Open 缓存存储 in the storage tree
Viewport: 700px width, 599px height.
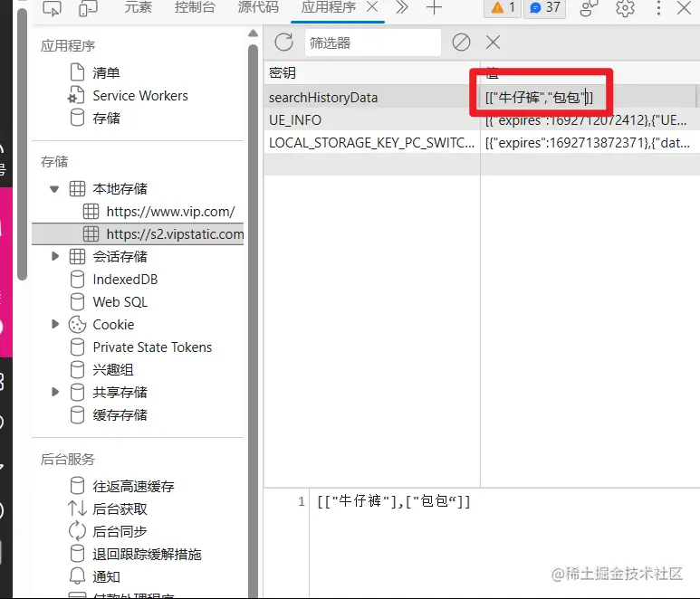click(x=120, y=415)
